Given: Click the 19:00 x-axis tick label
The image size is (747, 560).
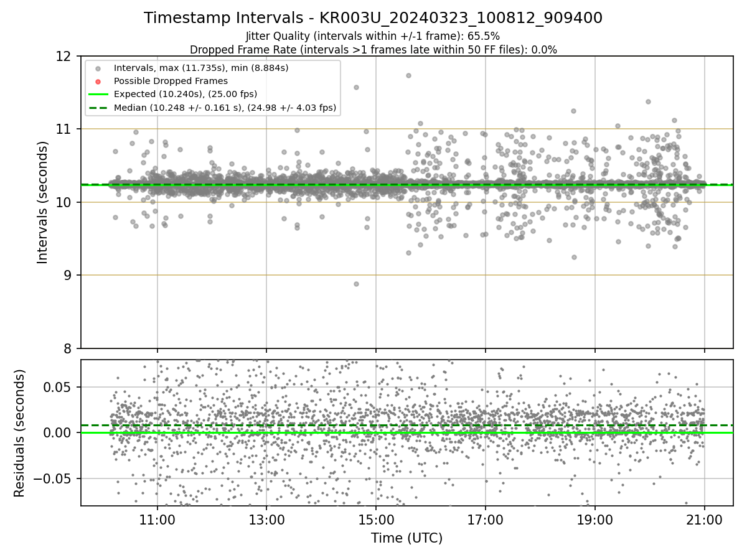Looking at the screenshot, I should 595,520.
